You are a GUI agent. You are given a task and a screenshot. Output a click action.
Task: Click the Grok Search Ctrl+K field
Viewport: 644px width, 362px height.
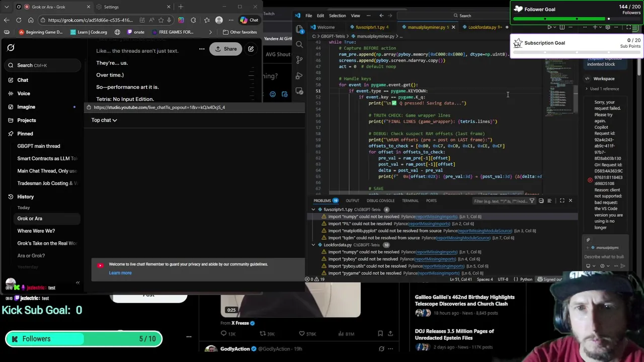(43, 65)
